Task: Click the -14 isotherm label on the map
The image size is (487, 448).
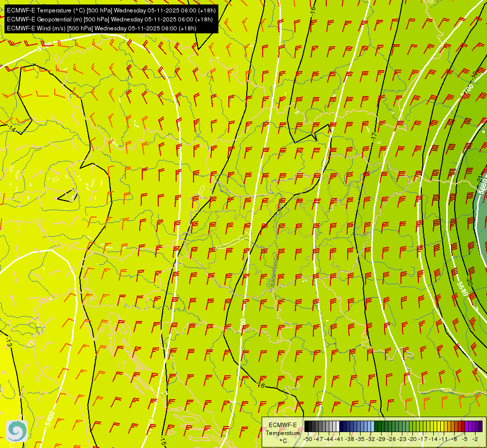Action: click(12, 128)
